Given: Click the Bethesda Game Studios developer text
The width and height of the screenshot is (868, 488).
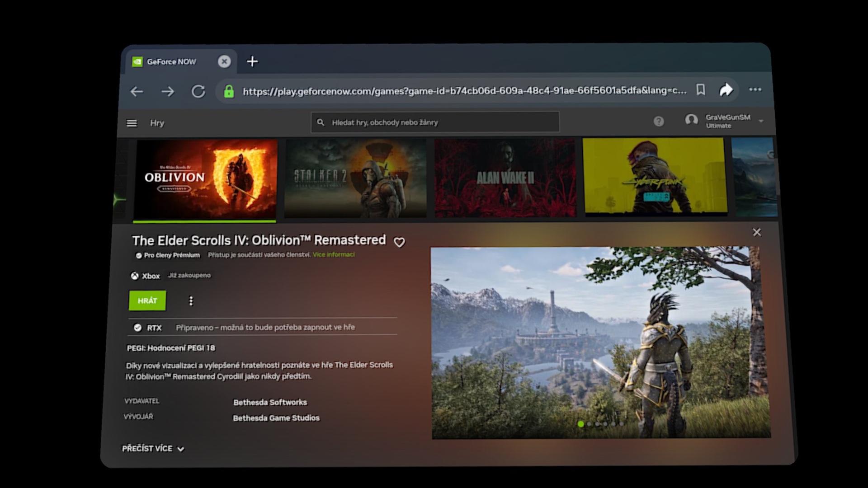Looking at the screenshot, I should 276,418.
